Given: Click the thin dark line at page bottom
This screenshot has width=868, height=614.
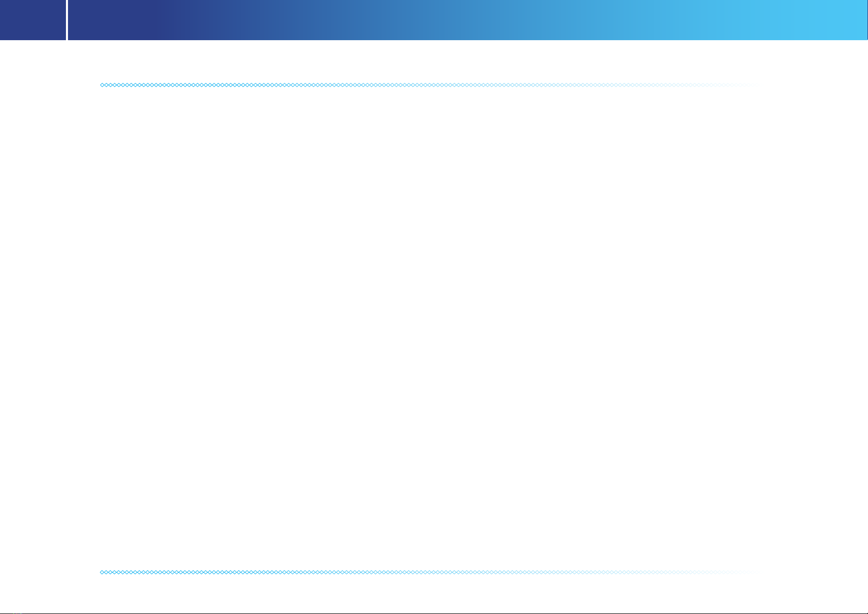Looking at the screenshot, I should click(x=434, y=613).
